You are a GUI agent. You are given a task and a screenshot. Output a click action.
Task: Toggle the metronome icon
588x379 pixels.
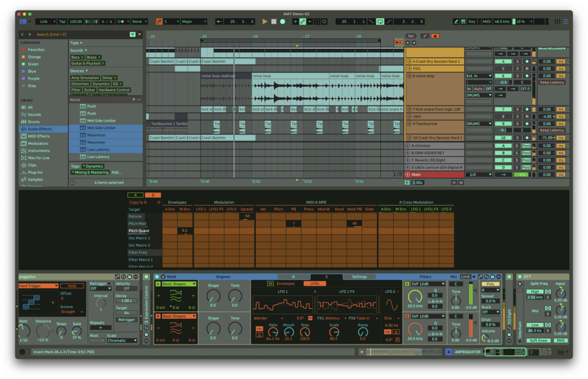point(121,22)
